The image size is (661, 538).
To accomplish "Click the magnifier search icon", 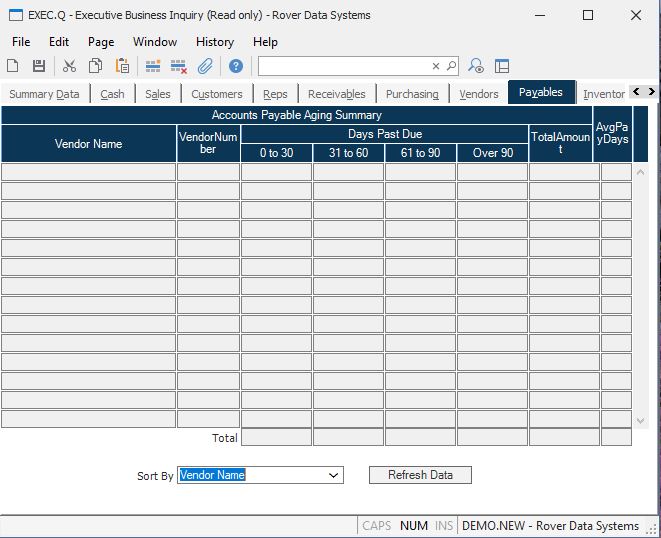I will (451, 66).
